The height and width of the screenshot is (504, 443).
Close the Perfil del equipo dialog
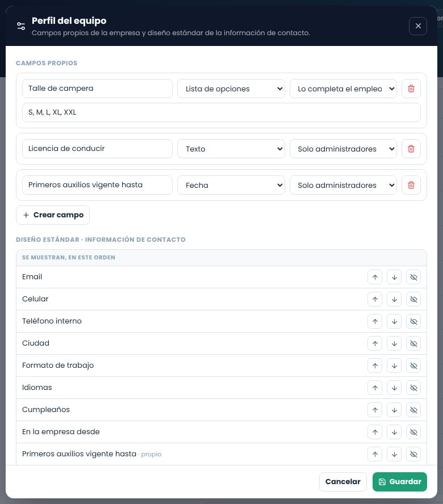pos(418,26)
